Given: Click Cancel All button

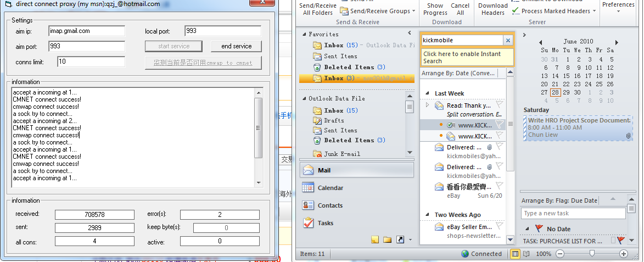Looking at the screenshot, I should 460,9.
